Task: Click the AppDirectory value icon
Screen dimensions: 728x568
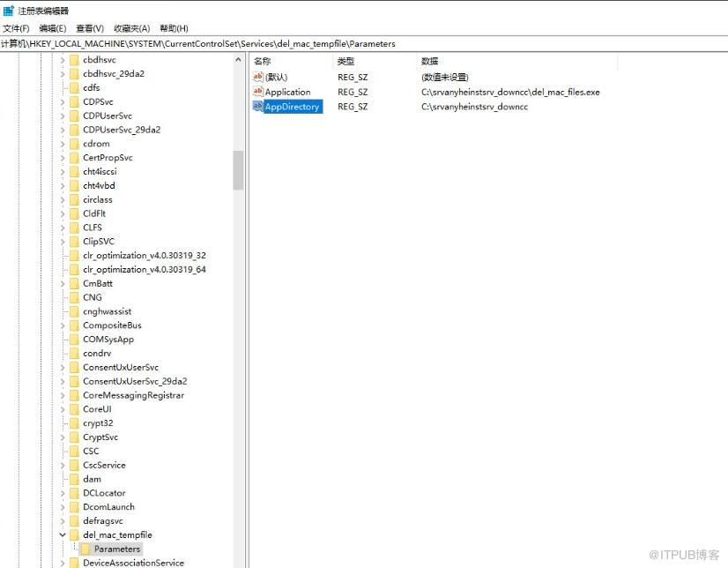Action: coord(257,107)
